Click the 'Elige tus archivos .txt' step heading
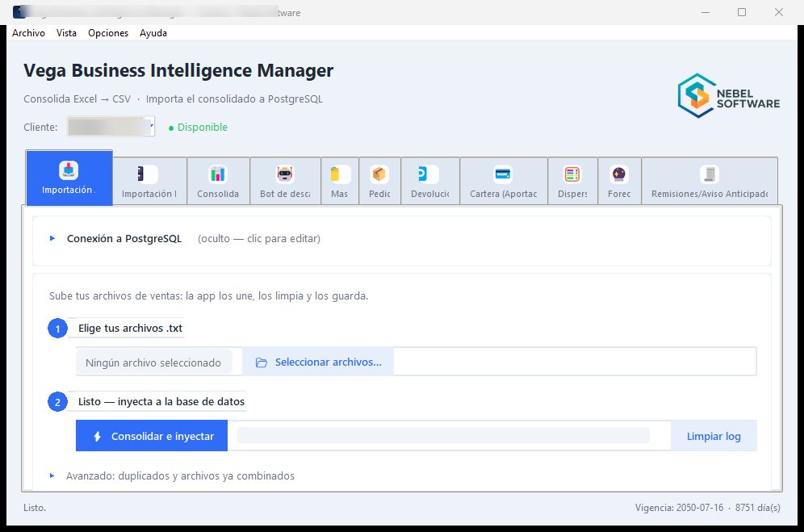Viewport: 804px width, 532px height. pos(130,329)
